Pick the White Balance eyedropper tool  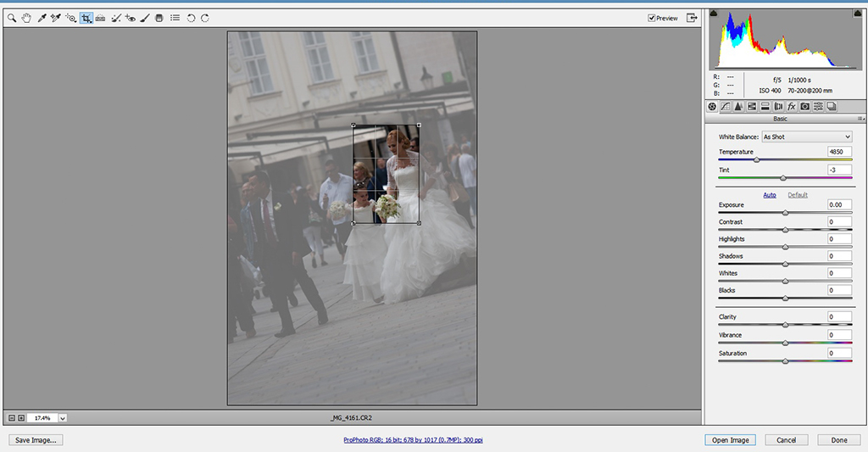41,18
